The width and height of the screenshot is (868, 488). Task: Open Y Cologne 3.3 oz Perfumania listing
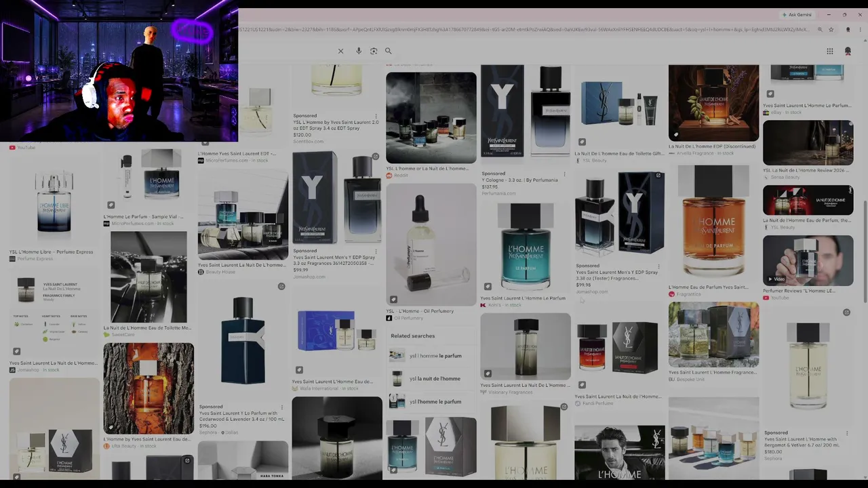[x=520, y=180]
